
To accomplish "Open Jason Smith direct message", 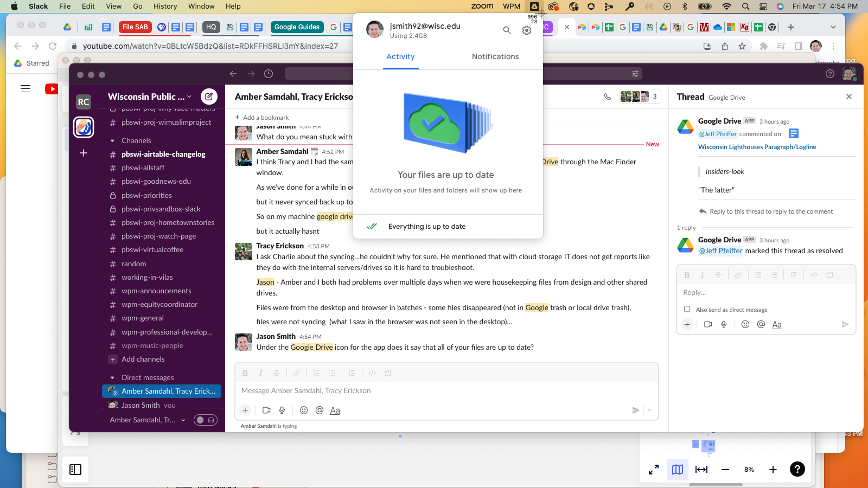I will (x=141, y=405).
